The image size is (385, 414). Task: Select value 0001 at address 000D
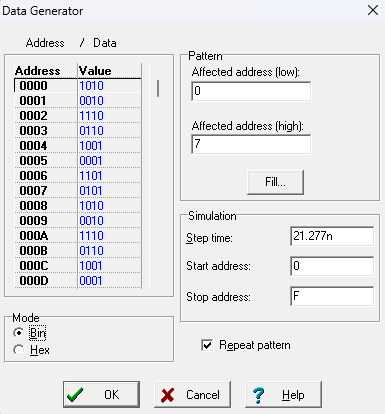click(109, 281)
